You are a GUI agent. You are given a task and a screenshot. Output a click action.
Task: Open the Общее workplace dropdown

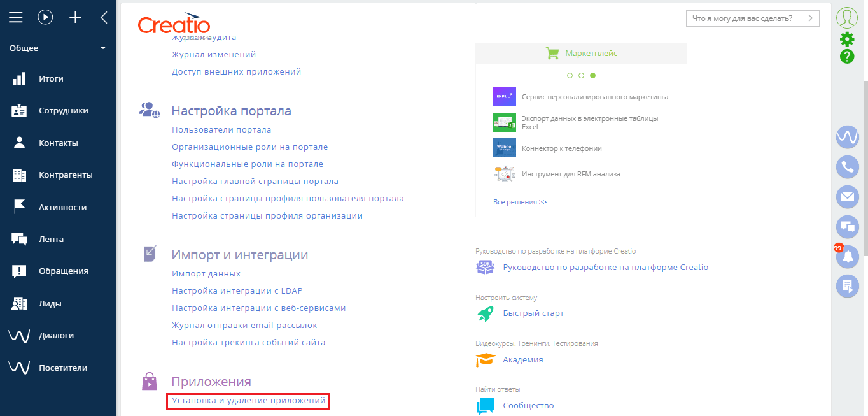pos(57,47)
